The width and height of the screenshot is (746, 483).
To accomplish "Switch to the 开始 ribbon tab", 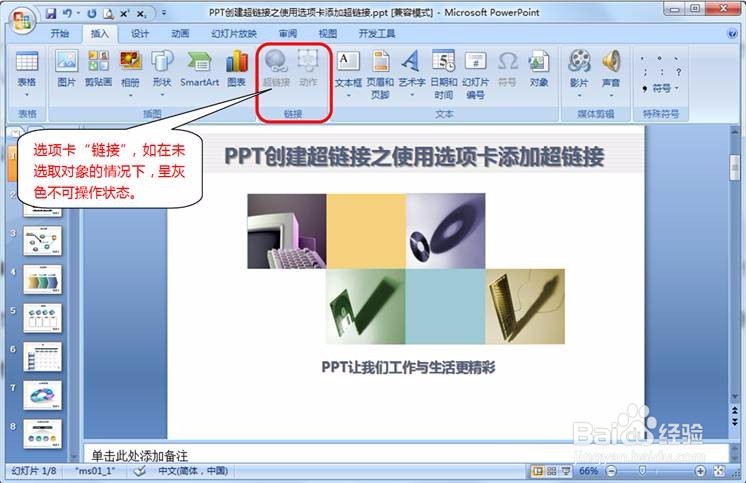I will (60, 33).
